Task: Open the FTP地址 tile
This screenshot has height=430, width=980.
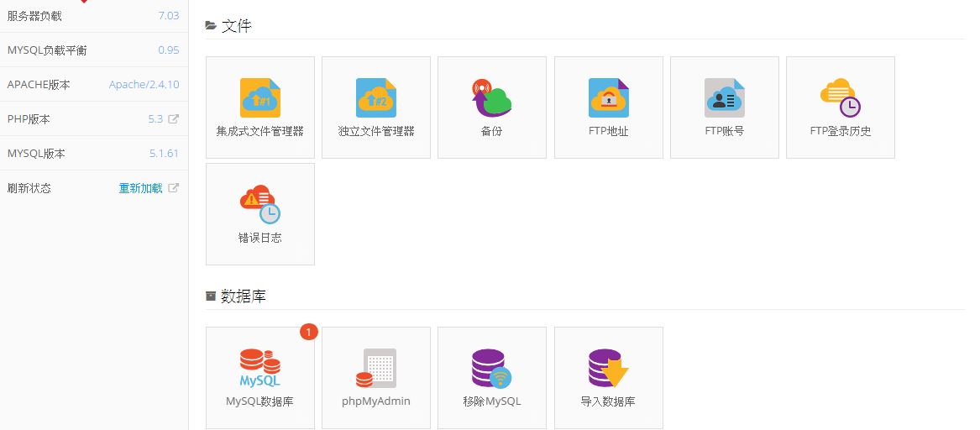Action: click(x=609, y=107)
